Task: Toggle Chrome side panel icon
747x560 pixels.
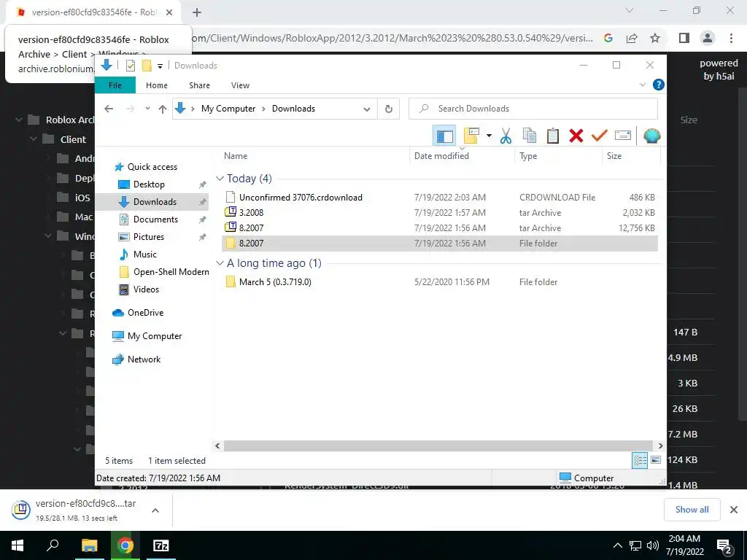Action: tap(684, 38)
